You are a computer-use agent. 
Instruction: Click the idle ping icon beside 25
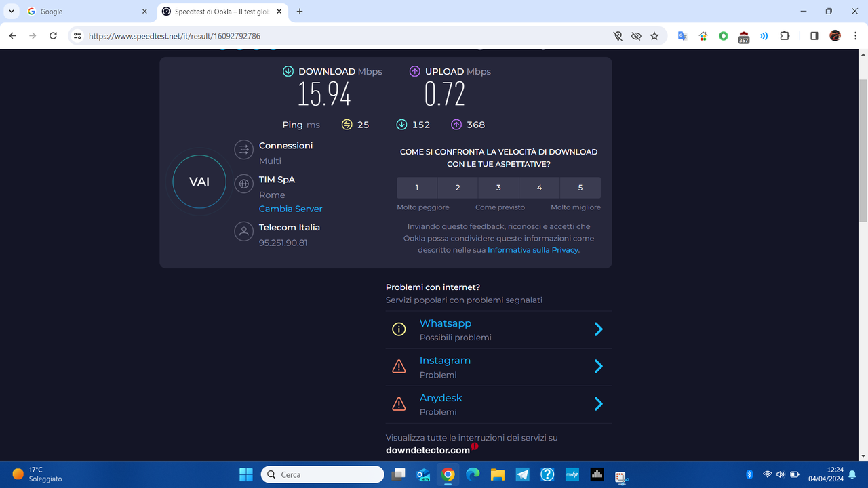point(347,125)
